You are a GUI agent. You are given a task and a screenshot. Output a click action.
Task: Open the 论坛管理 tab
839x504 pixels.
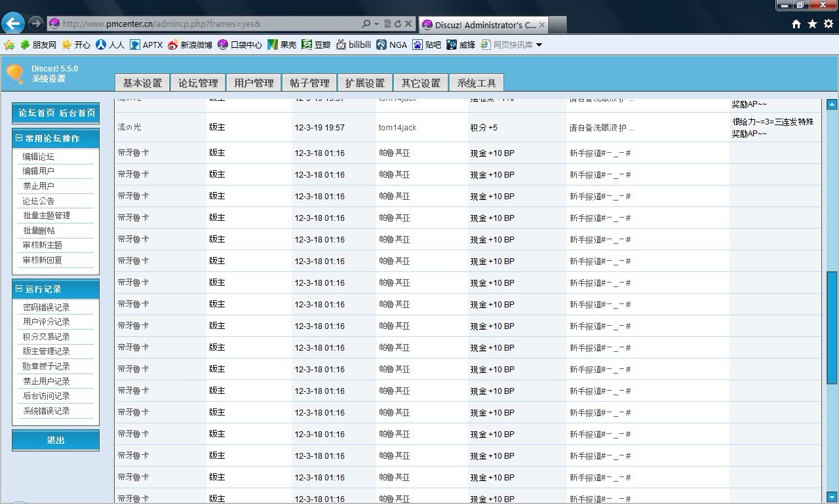(x=198, y=83)
